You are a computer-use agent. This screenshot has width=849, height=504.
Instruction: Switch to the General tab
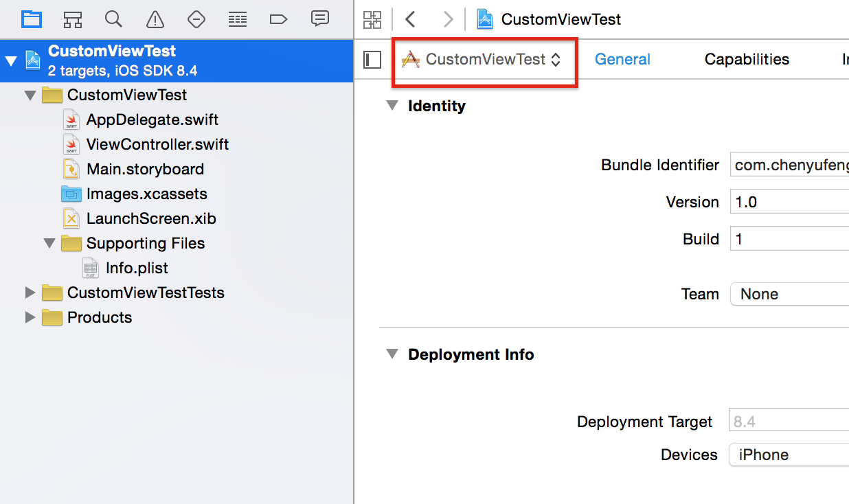pos(622,60)
